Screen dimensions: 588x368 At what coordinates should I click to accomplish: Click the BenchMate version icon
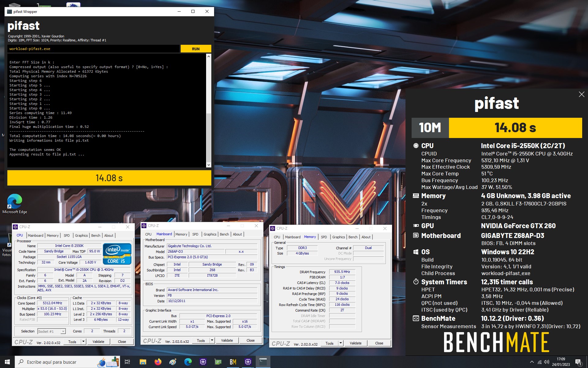[x=416, y=318]
